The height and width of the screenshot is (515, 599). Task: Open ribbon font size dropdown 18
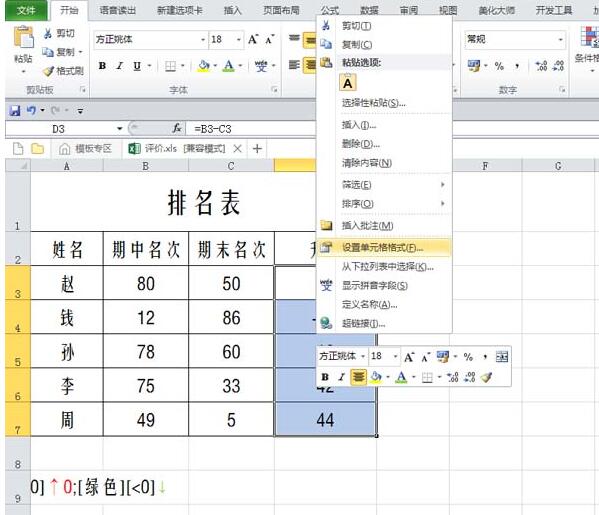tap(238, 39)
